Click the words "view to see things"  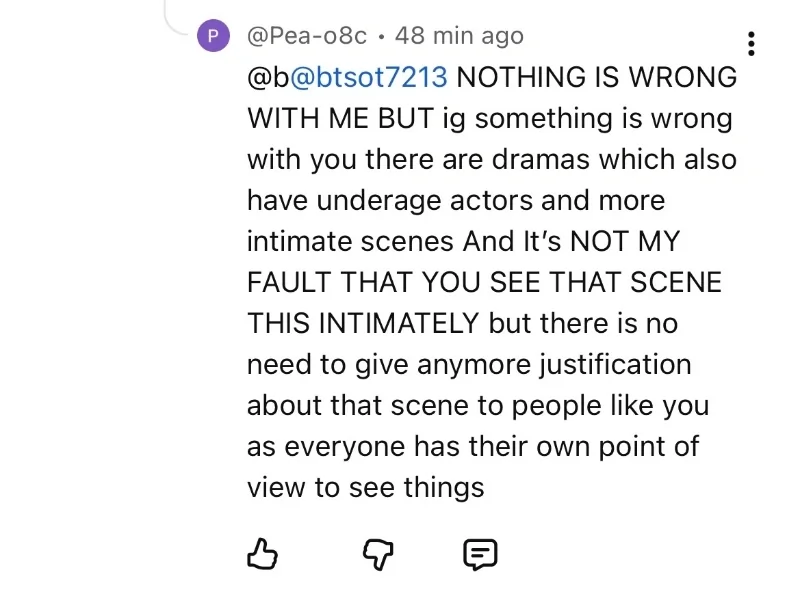(x=365, y=487)
